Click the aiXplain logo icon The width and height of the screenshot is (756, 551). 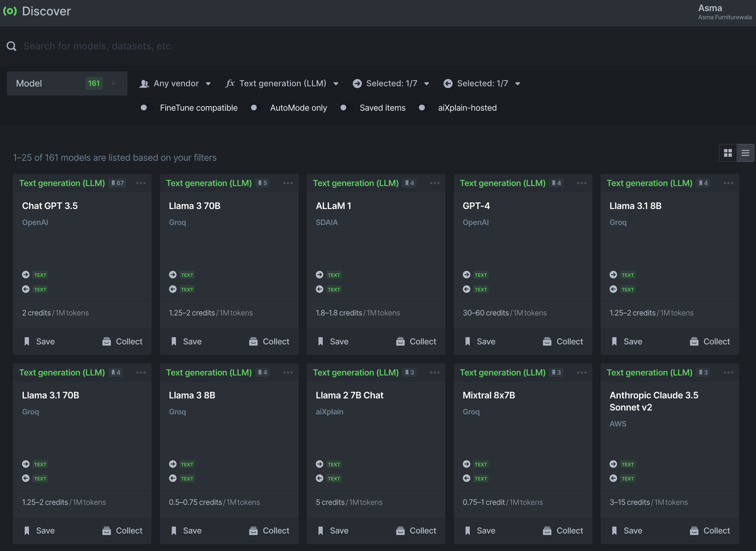10,11
